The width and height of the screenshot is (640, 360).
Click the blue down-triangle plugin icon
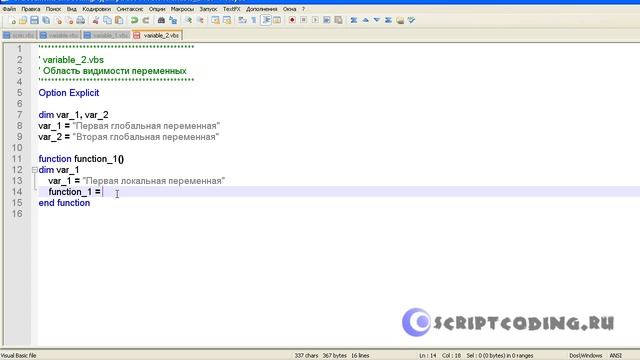tap(377, 20)
